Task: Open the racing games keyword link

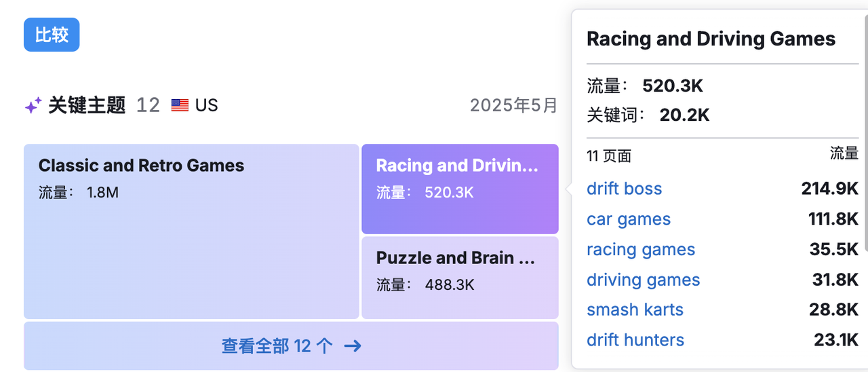Action: click(641, 250)
